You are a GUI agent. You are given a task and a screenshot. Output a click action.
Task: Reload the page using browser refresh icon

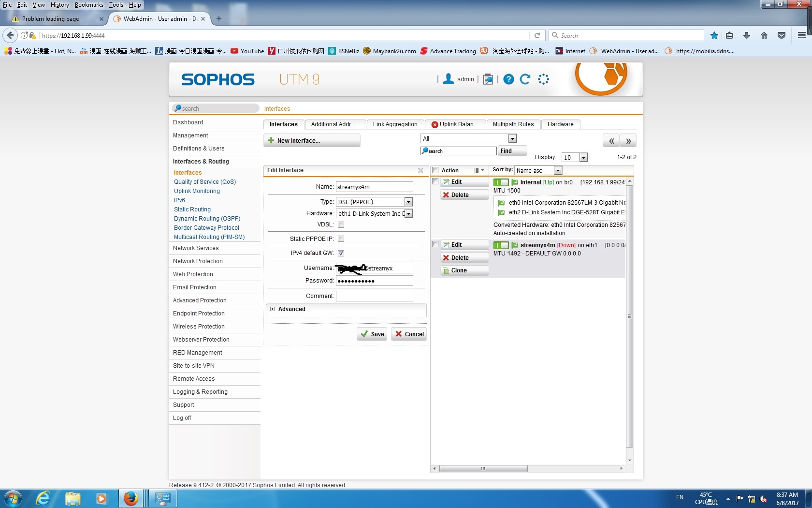(537, 35)
